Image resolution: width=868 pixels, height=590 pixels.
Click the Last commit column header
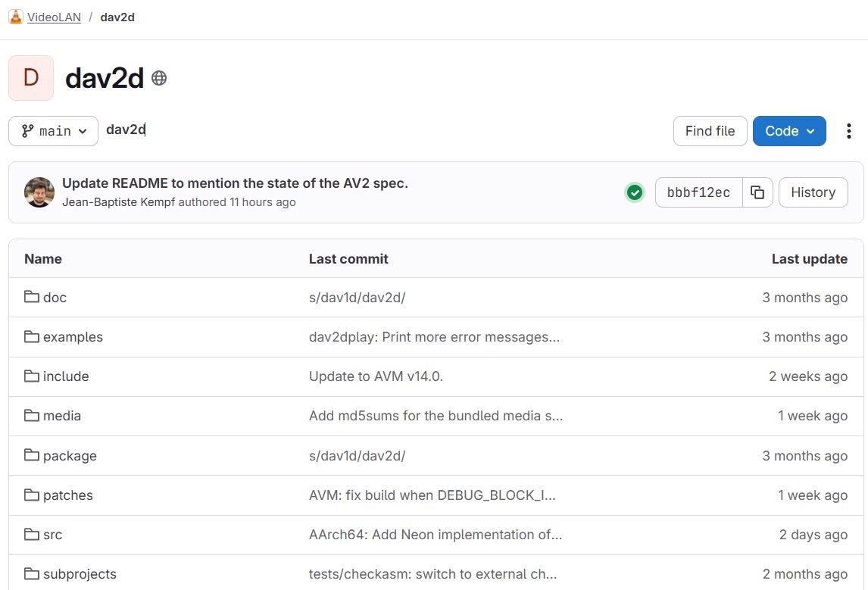point(348,259)
